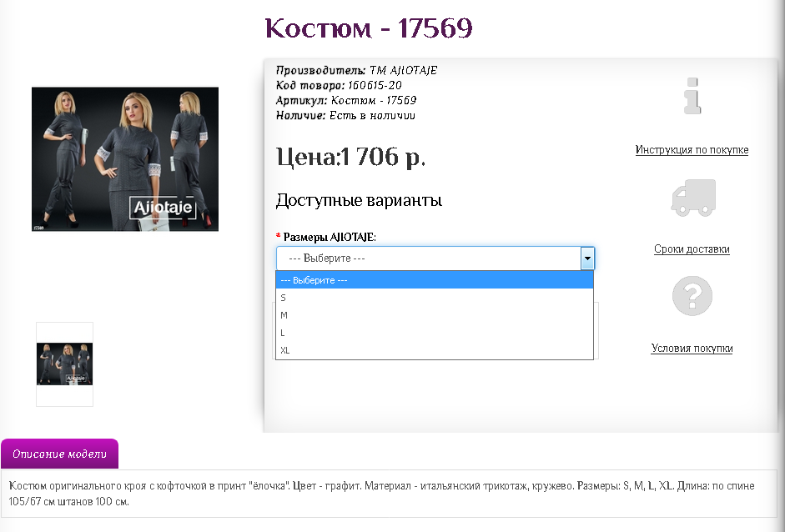Image resolution: width=785 pixels, height=532 pixels.
Task: Choose size XL from the list
Action: [x=435, y=350]
